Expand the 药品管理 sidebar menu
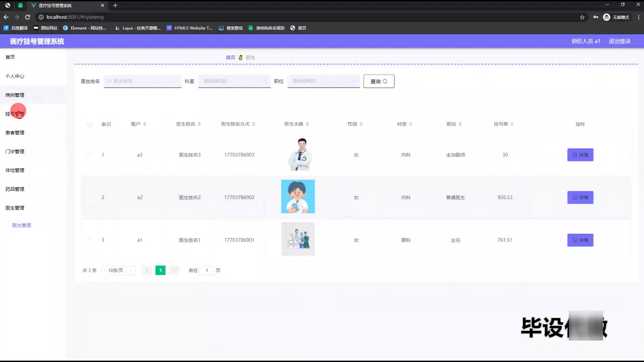 pos(15,189)
